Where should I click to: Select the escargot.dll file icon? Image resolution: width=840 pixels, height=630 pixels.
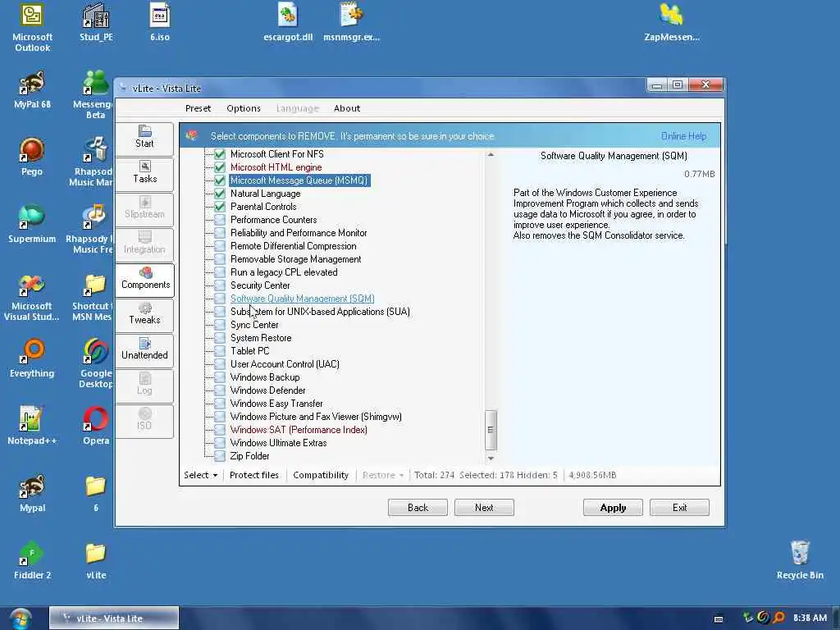coord(288,22)
